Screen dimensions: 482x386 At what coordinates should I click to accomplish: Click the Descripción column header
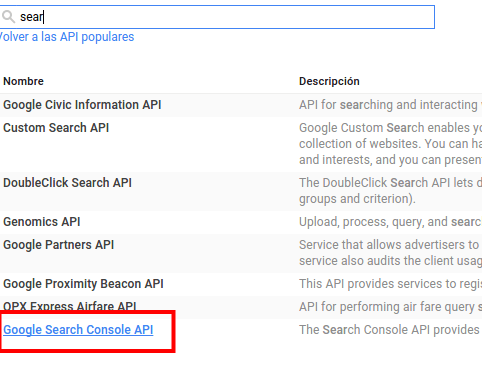click(x=329, y=81)
